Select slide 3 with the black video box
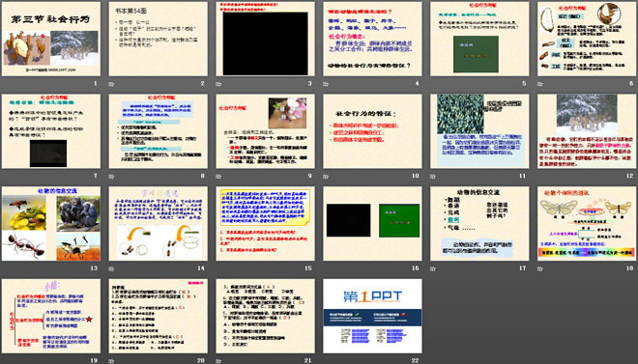This screenshot has height=364, width=638. tap(265, 39)
